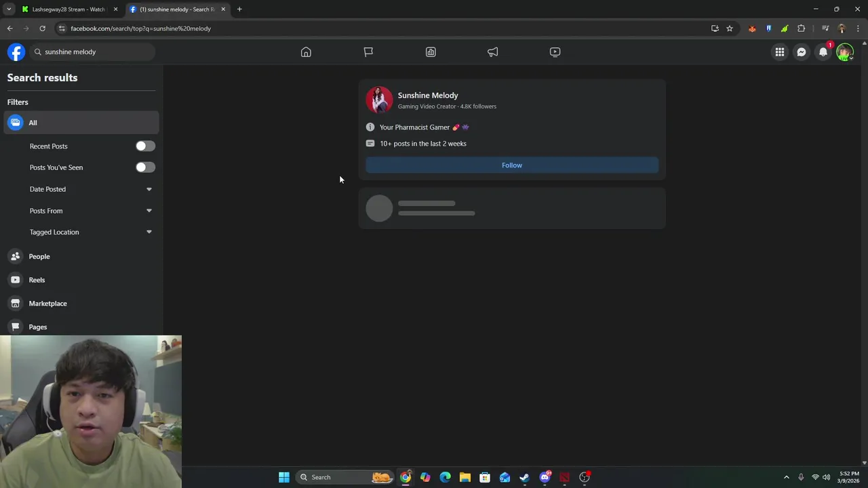Open the Chrome three-dot menu

click(x=858, y=28)
